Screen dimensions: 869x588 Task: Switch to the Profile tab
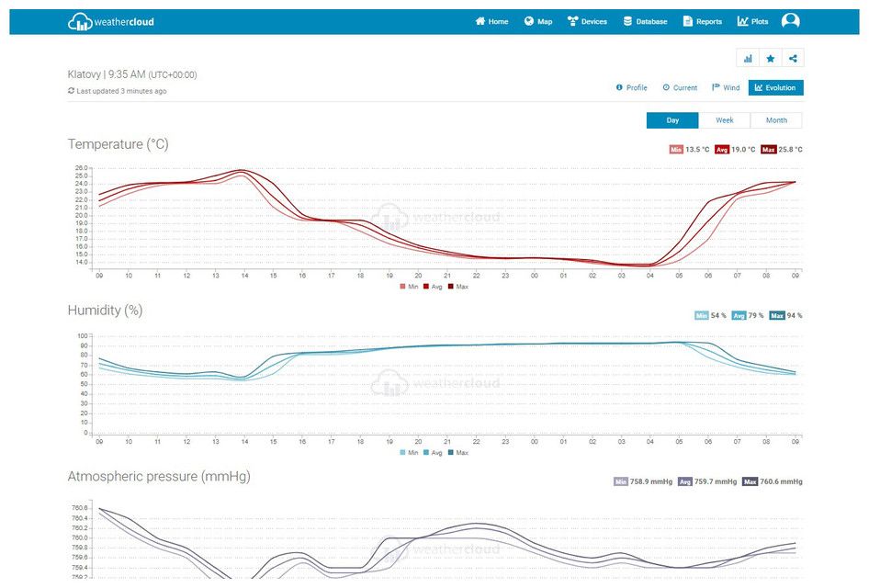pyautogui.click(x=631, y=88)
